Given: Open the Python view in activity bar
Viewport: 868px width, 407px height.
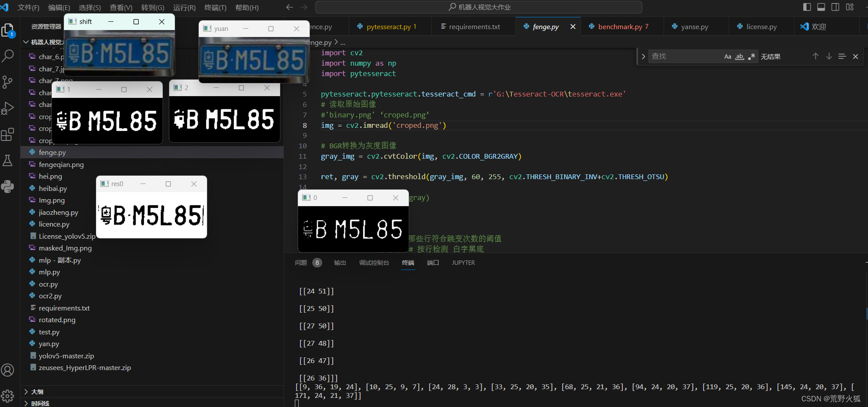Looking at the screenshot, I should tap(8, 187).
